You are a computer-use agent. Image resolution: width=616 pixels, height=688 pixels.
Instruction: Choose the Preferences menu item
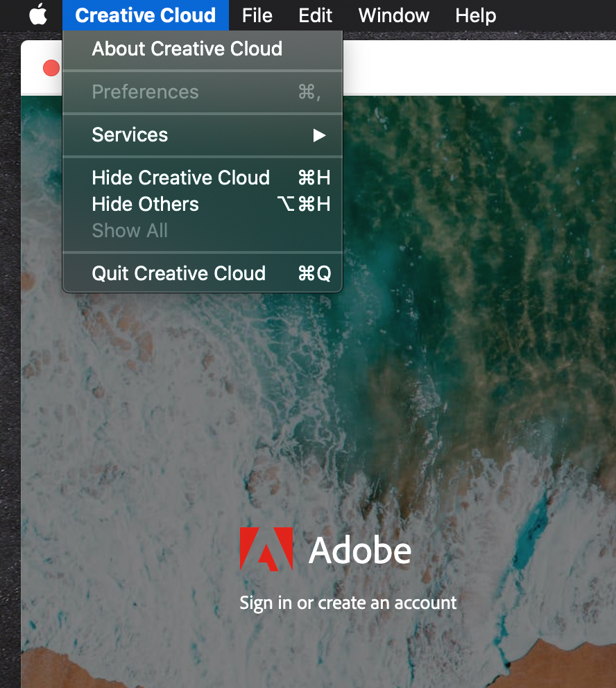pos(145,92)
